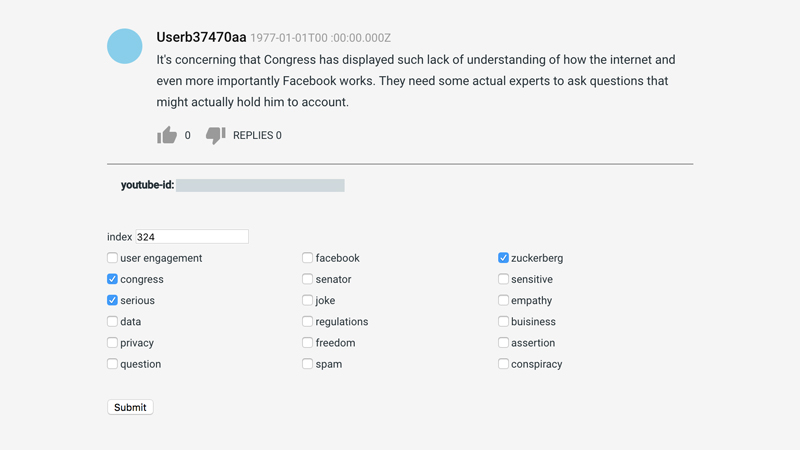Tick the facebook checkbox
Image resolution: width=800 pixels, height=450 pixels.
[307, 258]
